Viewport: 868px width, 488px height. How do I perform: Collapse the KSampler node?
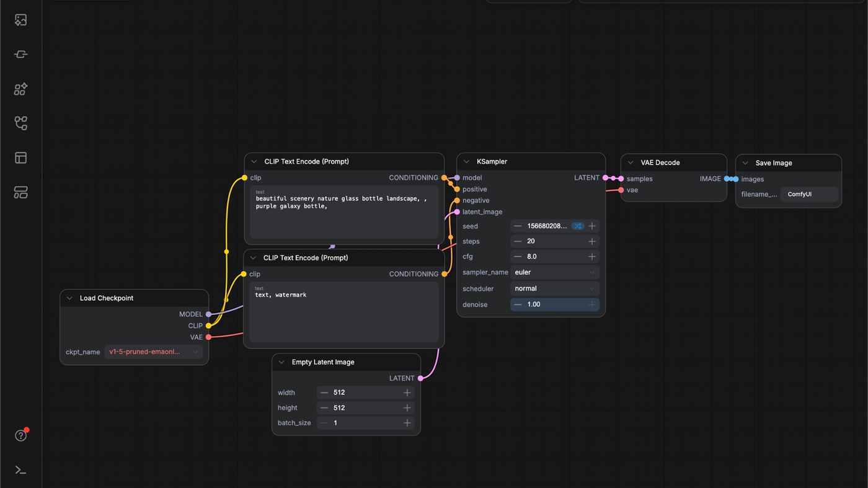coord(467,161)
